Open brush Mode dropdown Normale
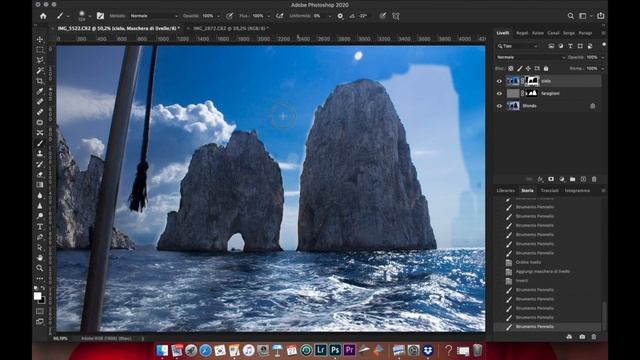640x360 pixels. [x=154, y=16]
